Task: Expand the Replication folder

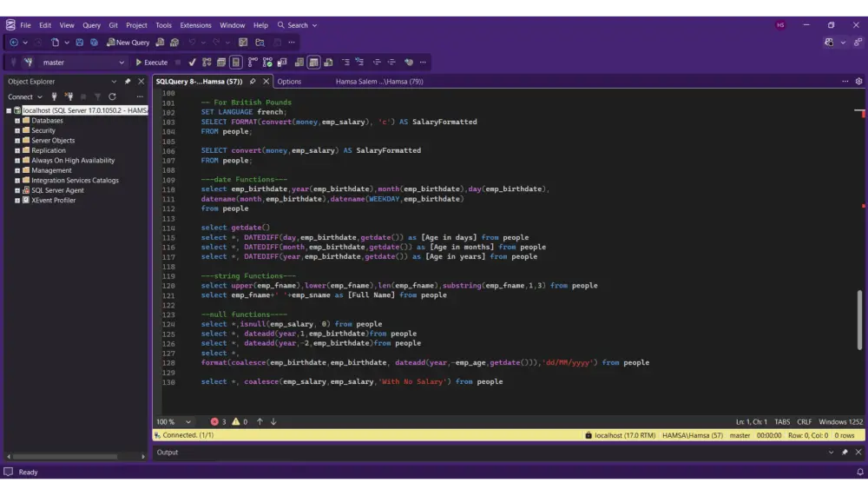Action: 17,151
